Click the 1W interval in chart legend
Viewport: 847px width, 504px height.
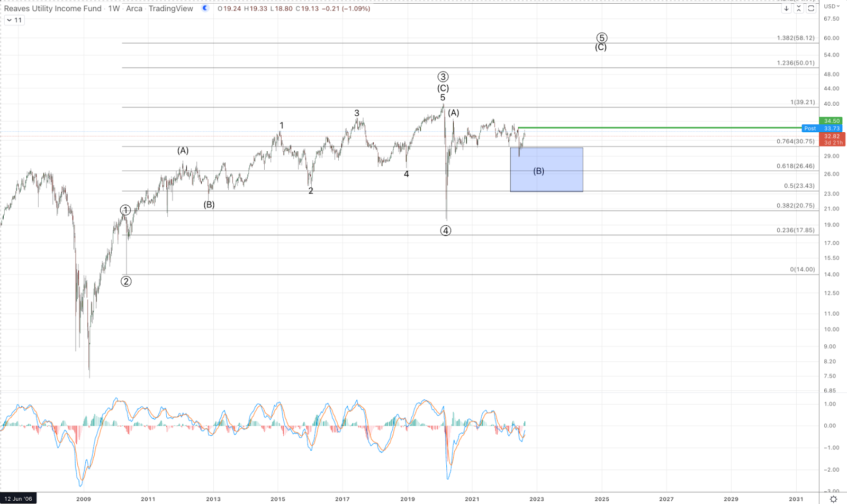[114, 8]
